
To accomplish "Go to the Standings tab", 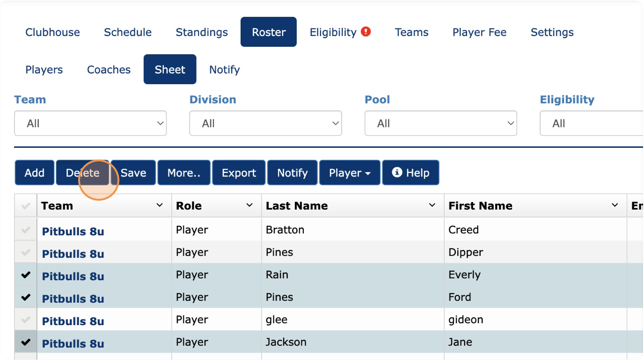I will coord(202,32).
